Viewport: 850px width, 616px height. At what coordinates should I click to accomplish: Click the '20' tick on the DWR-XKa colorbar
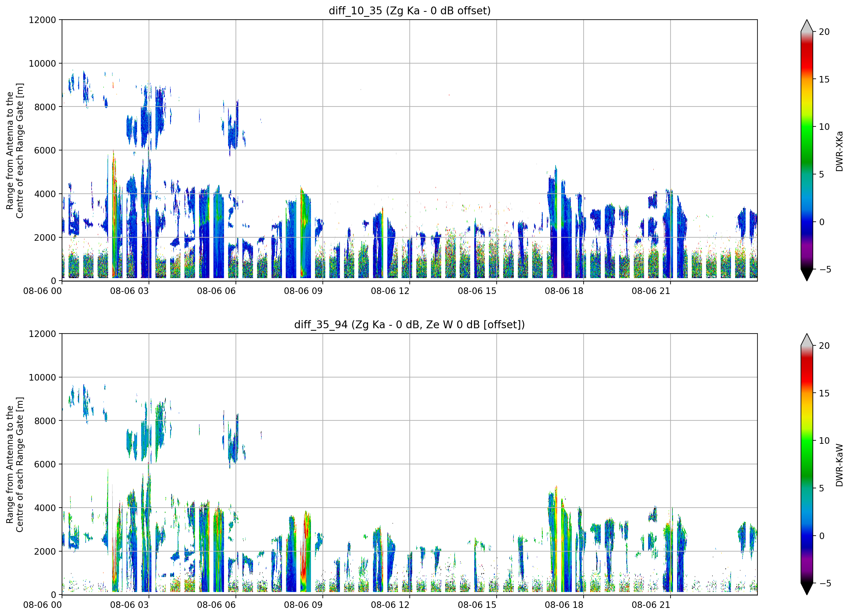coord(824,32)
